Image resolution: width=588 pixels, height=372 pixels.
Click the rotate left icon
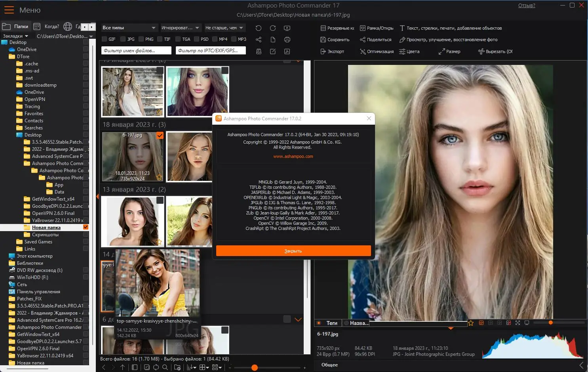point(259,28)
